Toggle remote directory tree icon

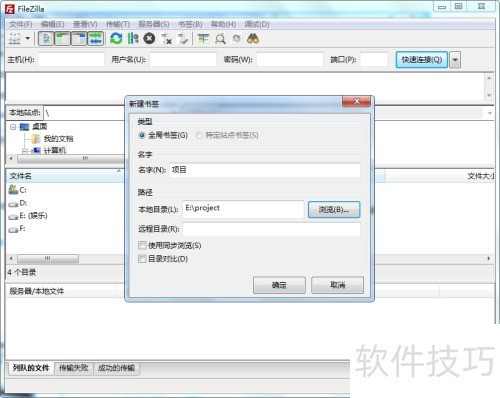pos(79,39)
